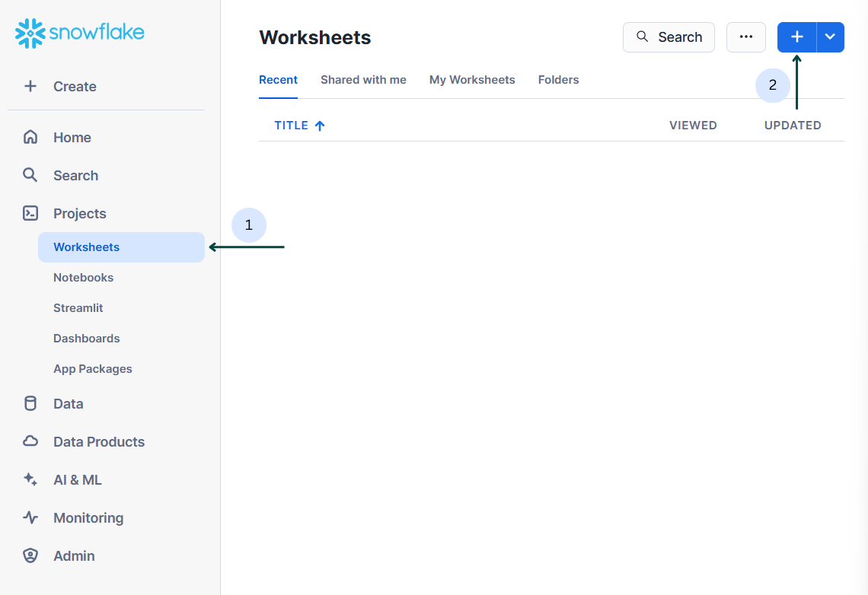868x595 pixels.
Task: Expand the AI & ML section label
Action: [78, 480]
